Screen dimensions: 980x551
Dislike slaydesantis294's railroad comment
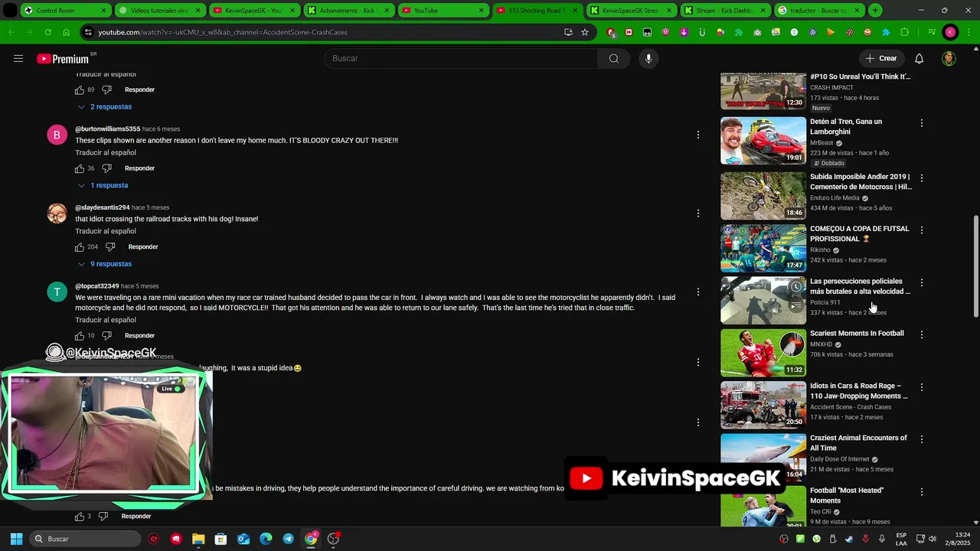coord(110,247)
